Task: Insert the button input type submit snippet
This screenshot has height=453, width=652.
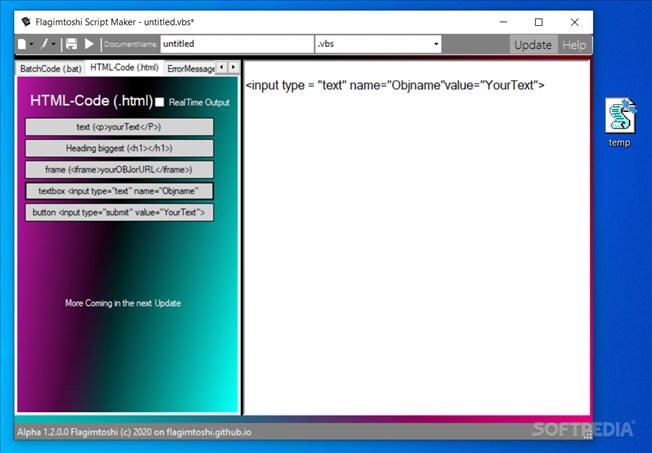Action: (x=119, y=212)
